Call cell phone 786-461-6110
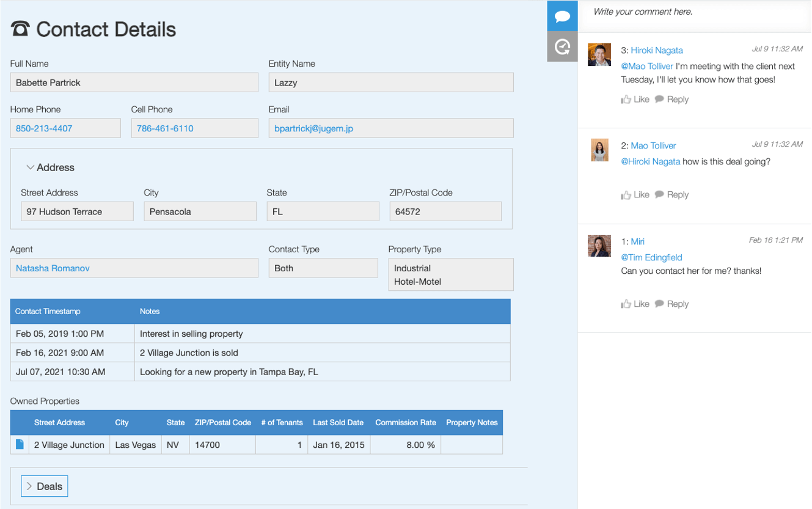The image size is (812, 509). (x=165, y=128)
